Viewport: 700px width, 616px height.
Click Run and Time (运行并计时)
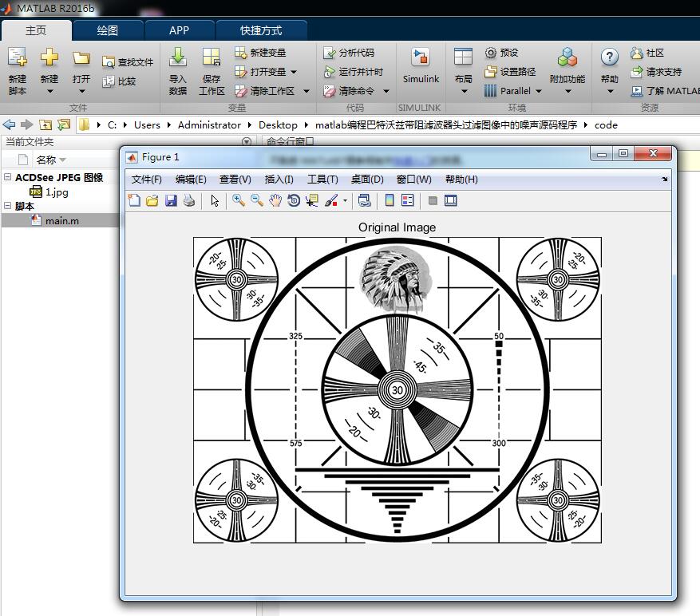pyautogui.click(x=353, y=72)
